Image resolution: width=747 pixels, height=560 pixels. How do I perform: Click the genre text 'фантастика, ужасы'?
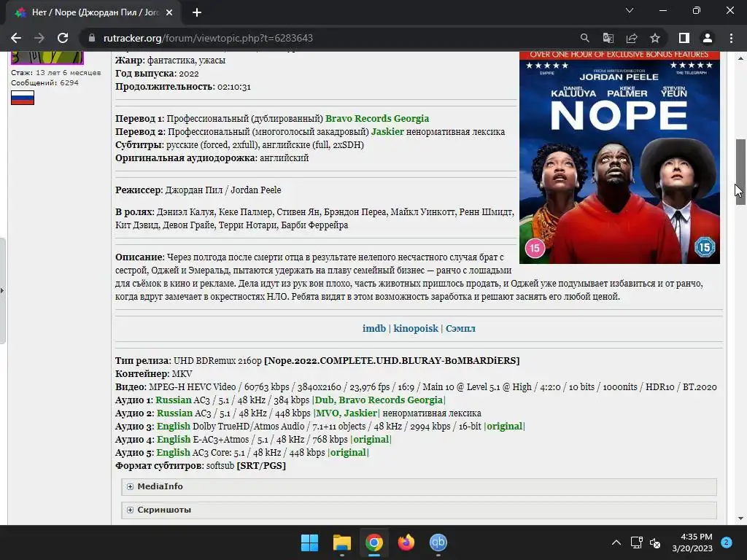tap(186, 61)
